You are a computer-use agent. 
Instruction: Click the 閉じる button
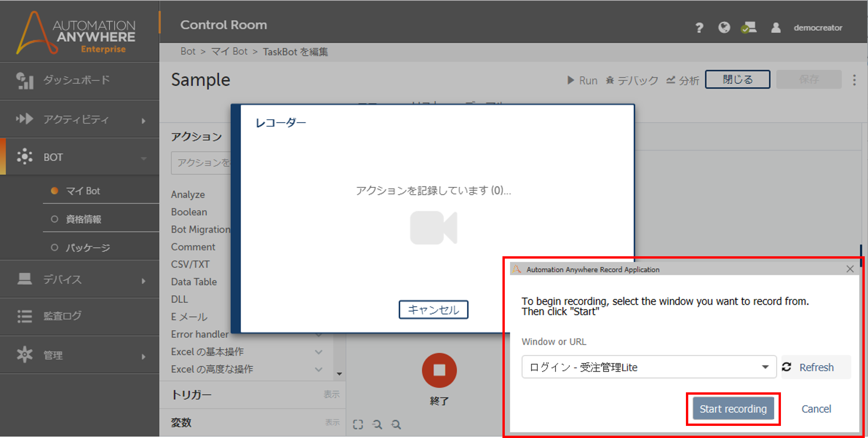pyautogui.click(x=738, y=80)
